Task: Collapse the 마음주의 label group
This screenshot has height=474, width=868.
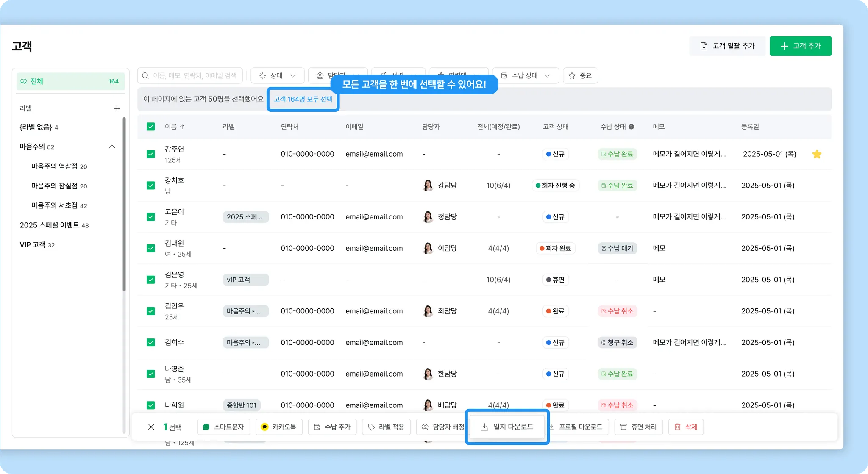Action: click(112, 147)
